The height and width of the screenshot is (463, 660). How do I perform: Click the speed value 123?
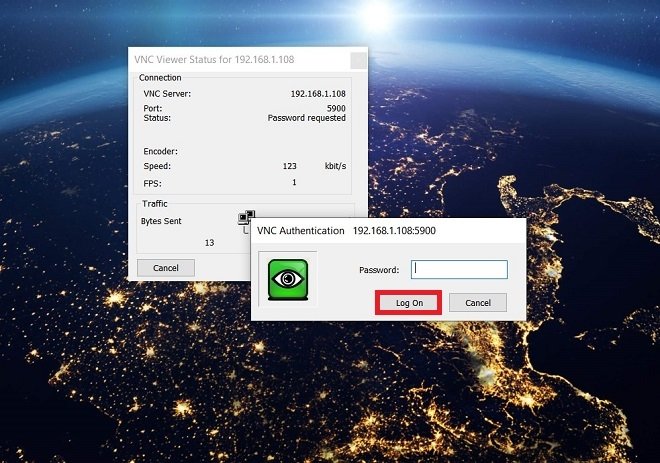(290, 166)
